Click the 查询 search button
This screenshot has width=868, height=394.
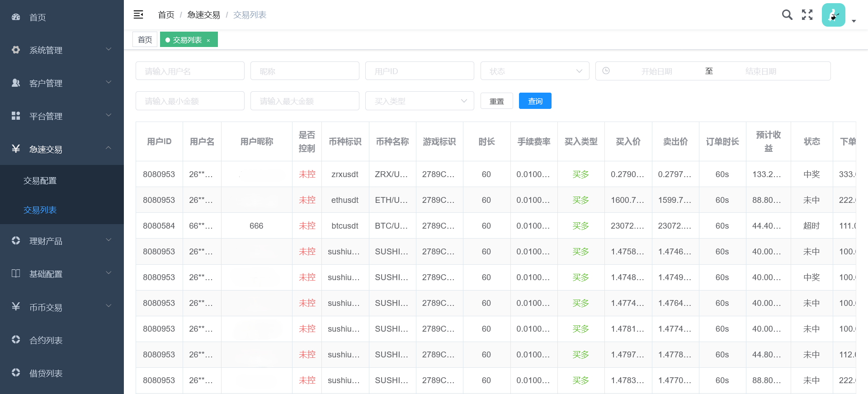click(535, 101)
